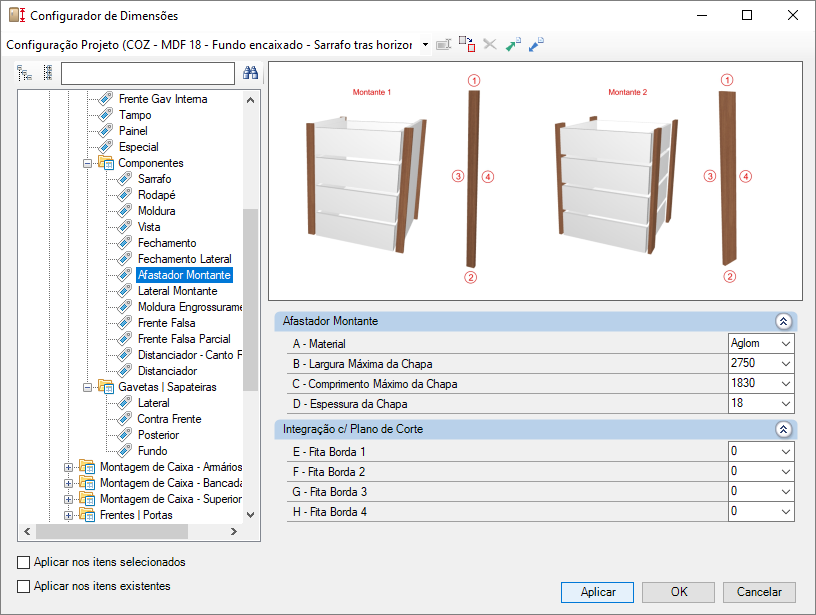Click the tag icon beside Sarrafo
Viewport: 816px width, 615px height.
pyautogui.click(x=124, y=179)
